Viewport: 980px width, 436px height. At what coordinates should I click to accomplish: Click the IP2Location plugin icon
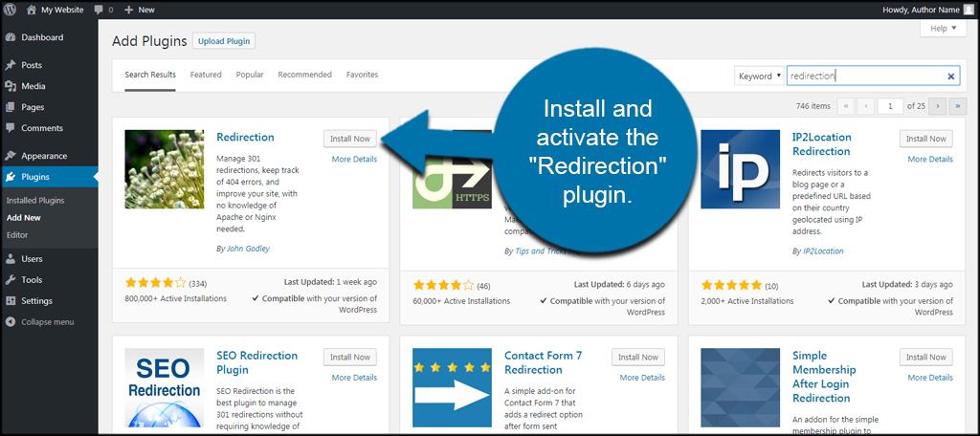[x=740, y=168]
